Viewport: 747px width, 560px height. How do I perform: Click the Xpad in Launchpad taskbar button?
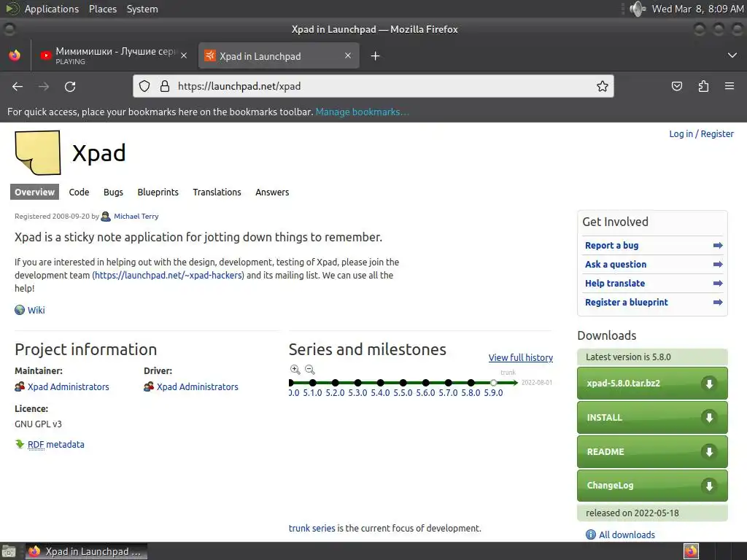tap(86, 551)
